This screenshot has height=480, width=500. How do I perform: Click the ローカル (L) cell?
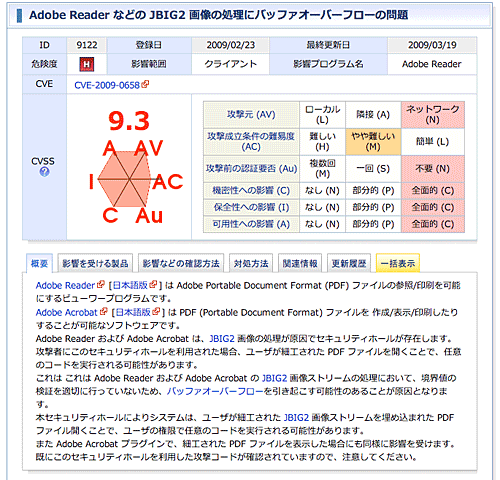[322, 115]
